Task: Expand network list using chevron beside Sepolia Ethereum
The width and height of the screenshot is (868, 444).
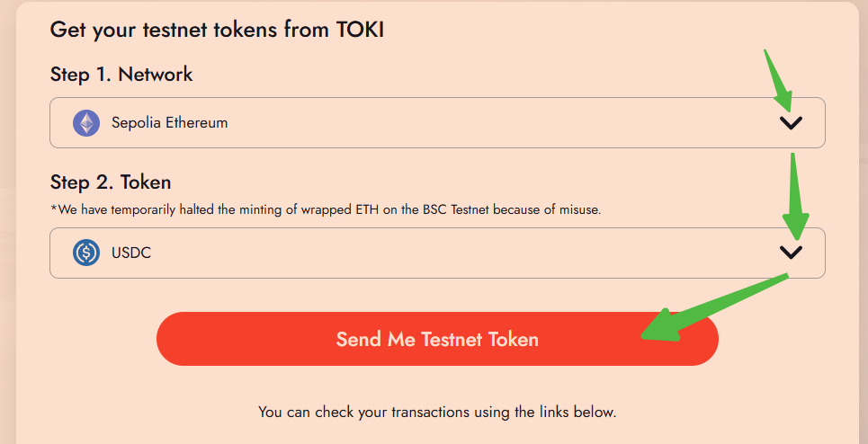Action: (791, 123)
